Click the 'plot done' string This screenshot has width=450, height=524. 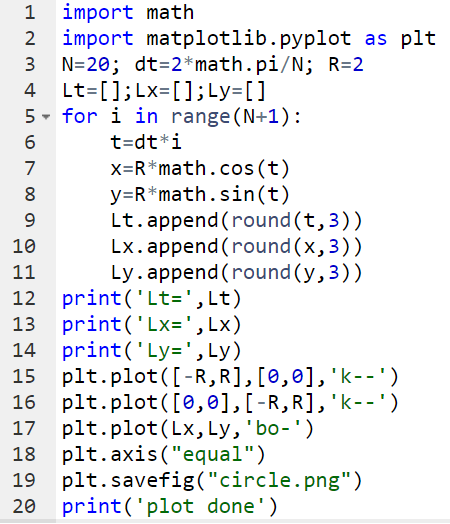click(200, 506)
